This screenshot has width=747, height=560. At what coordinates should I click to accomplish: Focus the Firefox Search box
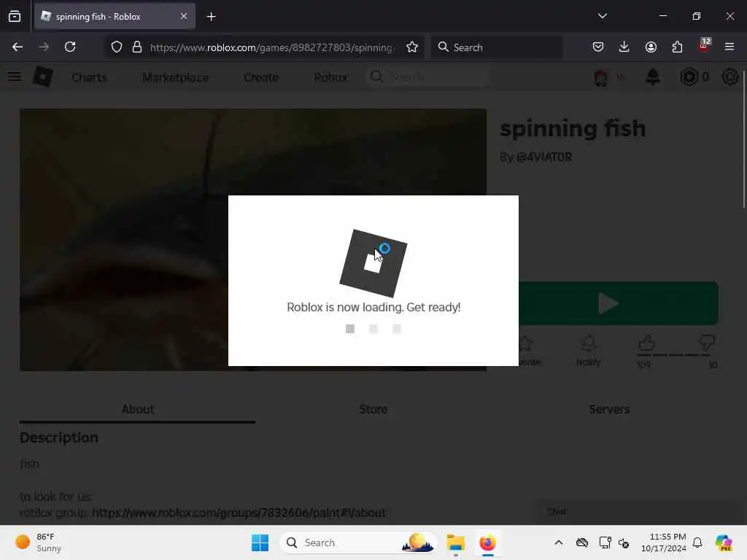497,47
